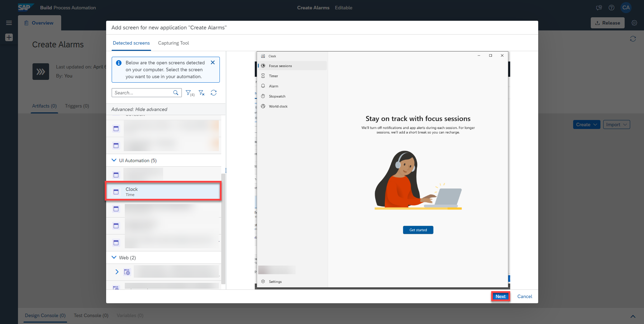Viewport: 644px width, 324px height.
Task: Click the search magnifier icon
Action: coord(176,93)
